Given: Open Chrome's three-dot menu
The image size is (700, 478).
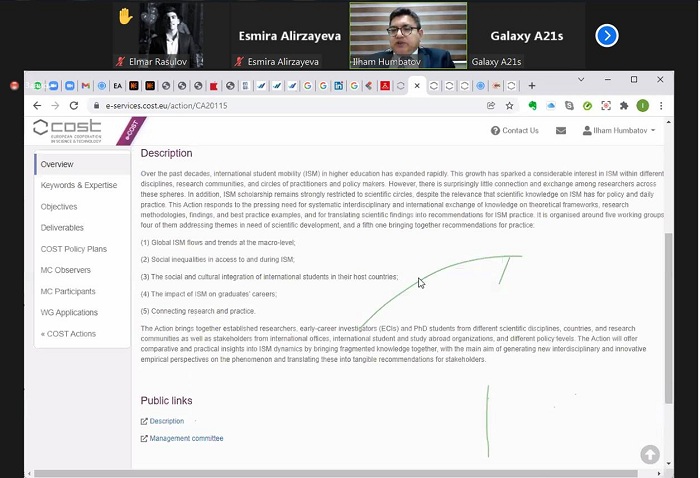Looking at the screenshot, I should point(661,106).
